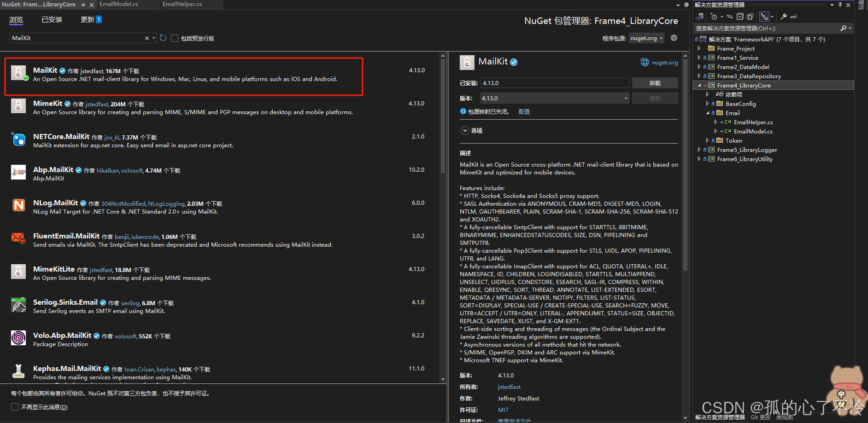This screenshot has width=868, height=423.
Task: Click the MimeKitLite package icon
Action: (18, 272)
